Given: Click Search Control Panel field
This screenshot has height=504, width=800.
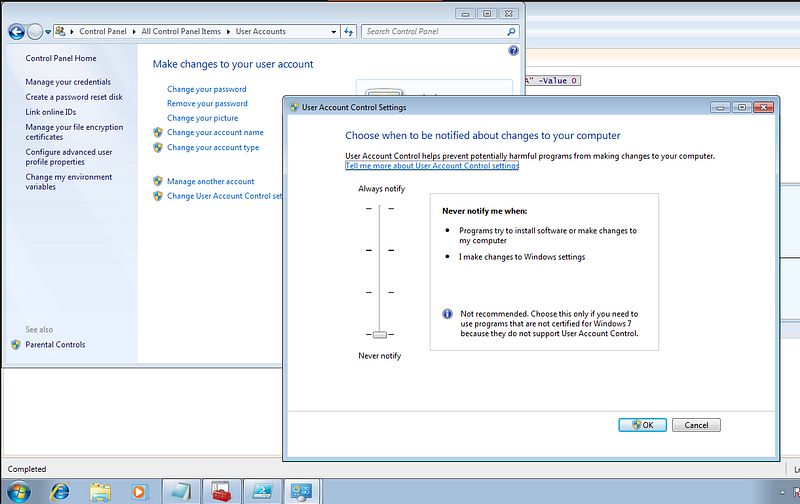Looking at the screenshot, I should tap(435, 32).
